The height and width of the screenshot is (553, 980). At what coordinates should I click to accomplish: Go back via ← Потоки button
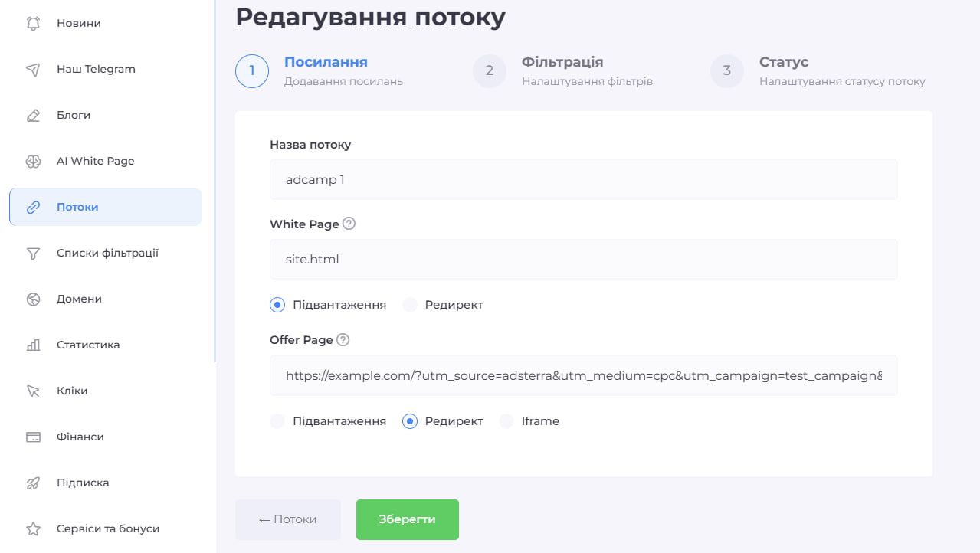click(287, 519)
